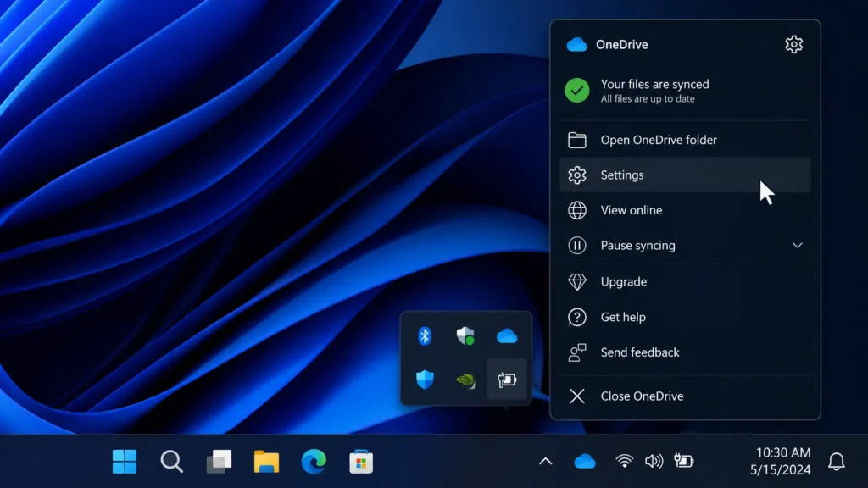The width and height of the screenshot is (868, 488).
Task: Open Get help entry
Action: click(685, 317)
